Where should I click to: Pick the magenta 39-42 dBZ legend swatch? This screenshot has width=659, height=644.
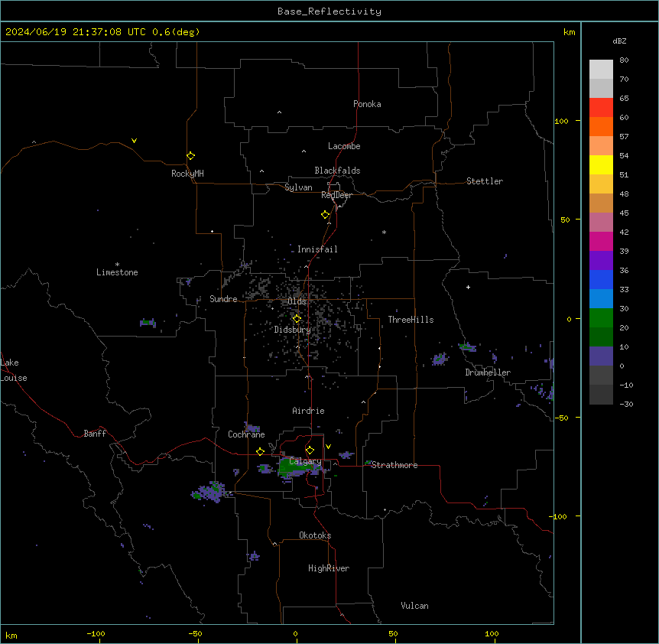601,241
